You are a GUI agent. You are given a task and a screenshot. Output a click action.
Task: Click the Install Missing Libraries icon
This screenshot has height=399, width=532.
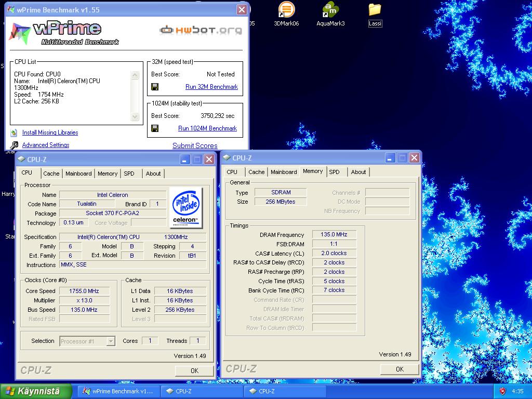point(14,132)
